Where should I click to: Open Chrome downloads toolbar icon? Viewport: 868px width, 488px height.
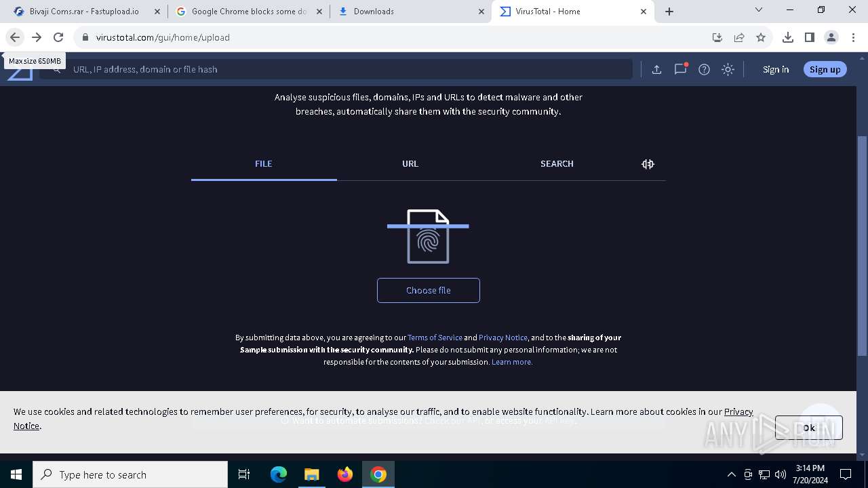pos(788,37)
